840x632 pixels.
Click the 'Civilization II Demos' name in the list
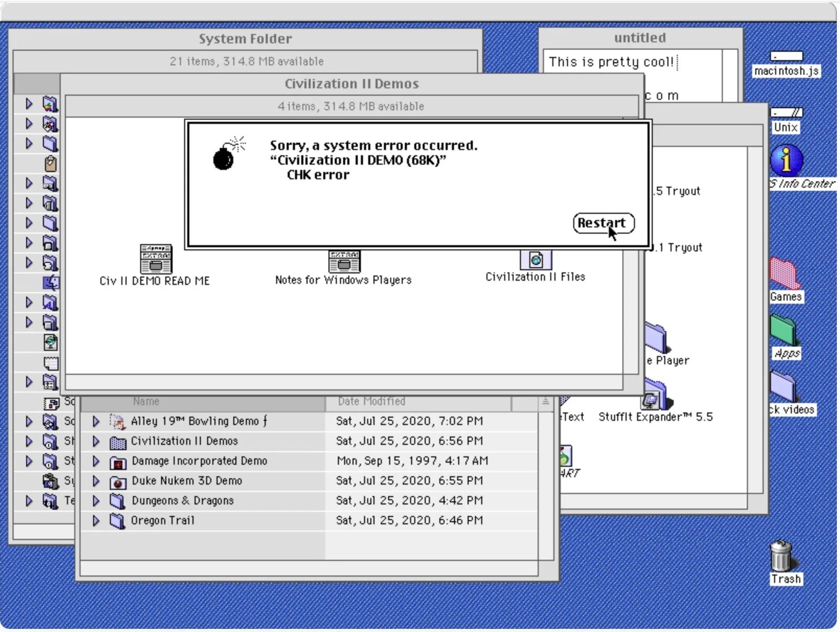point(184,441)
